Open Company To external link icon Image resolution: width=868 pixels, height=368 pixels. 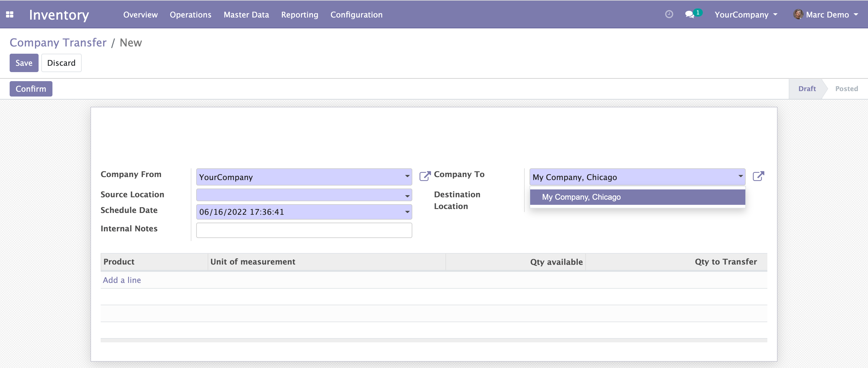(x=758, y=176)
